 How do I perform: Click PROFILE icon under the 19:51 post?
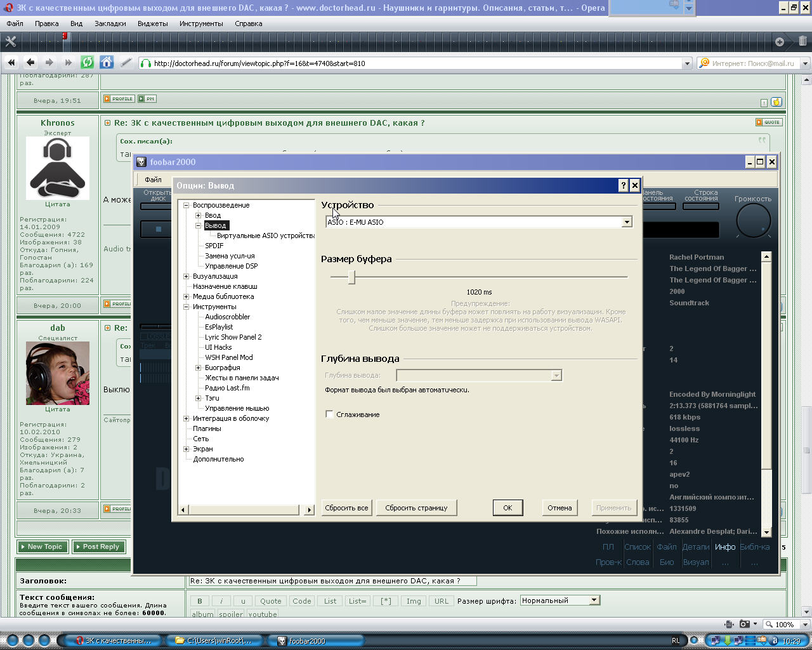[x=119, y=99]
